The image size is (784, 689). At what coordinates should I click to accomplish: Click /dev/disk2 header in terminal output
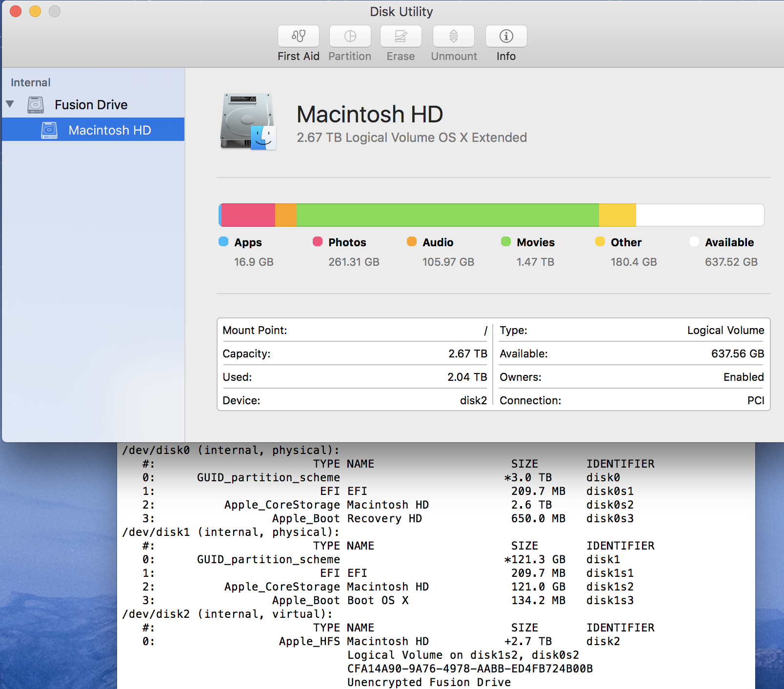click(227, 614)
